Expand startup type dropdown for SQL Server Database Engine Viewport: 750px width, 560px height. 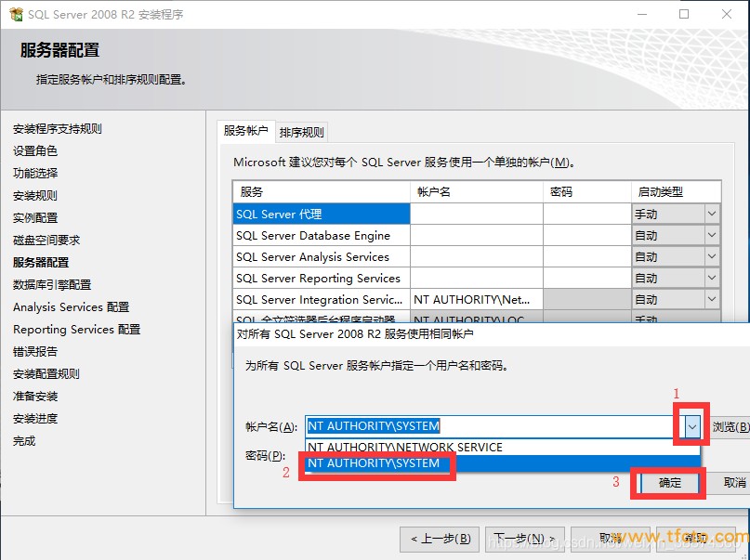point(712,235)
